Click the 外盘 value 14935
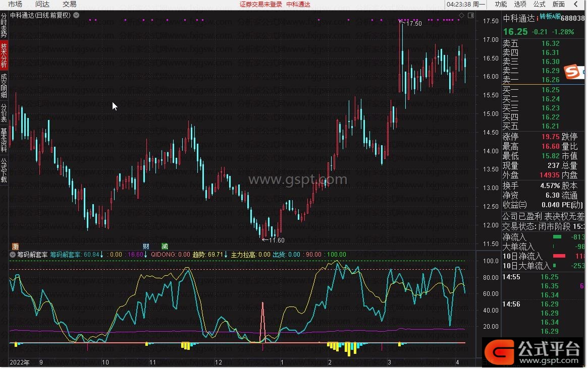This screenshot has width=588, height=369. (x=549, y=175)
